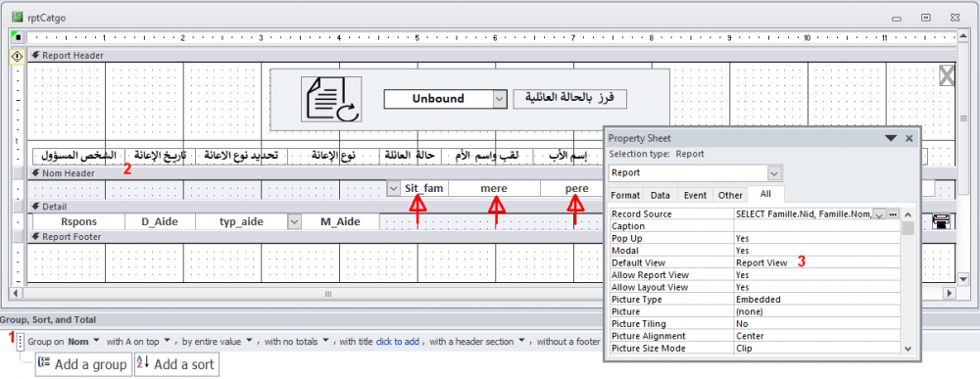This screenshot has height=379, width=980.
Task: Click the build (...) button for Record Source
Action: 893,214
